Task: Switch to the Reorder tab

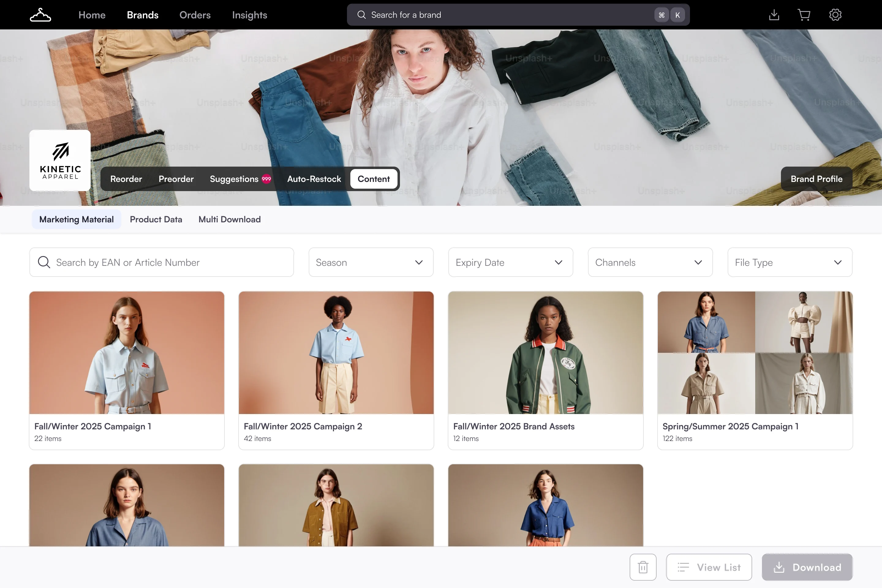Action: (126, 179)
